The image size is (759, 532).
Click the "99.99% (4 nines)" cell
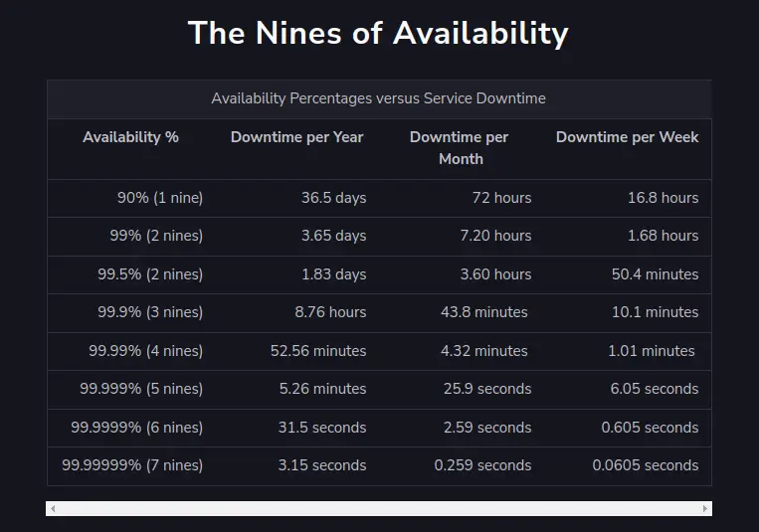(x=145, y=351)
